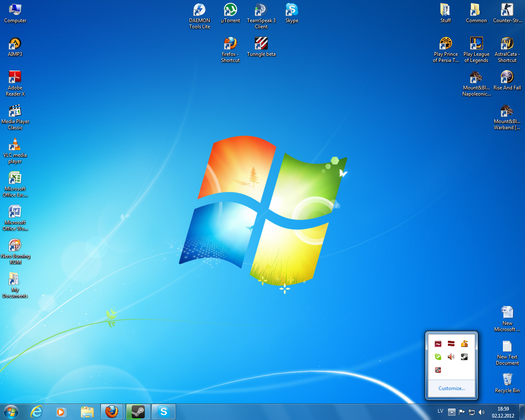The height and width of the screenshot is (420, 525).
Task: Open the Windows Start button
Action: pyautogui.click(x=11, y=412)
